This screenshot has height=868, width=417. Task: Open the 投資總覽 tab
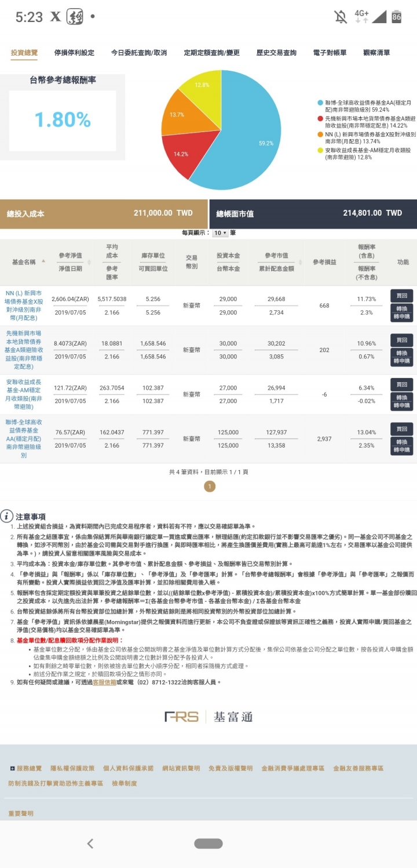click(24, 53)
